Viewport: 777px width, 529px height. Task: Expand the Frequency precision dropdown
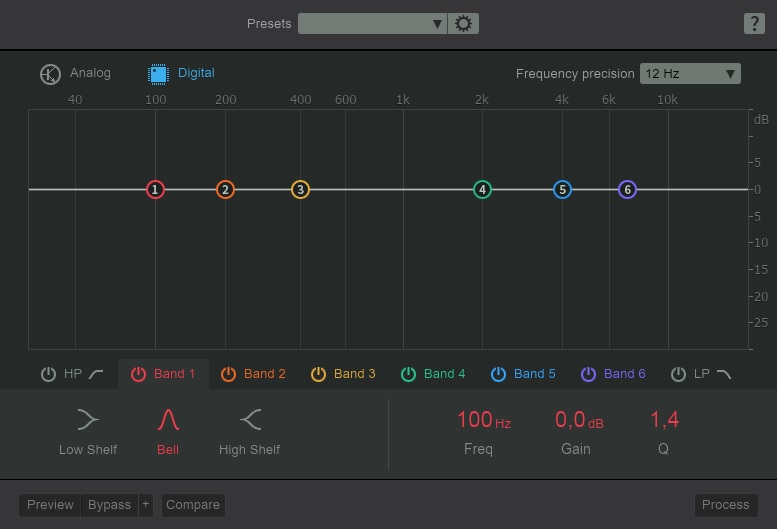(690, 73)
